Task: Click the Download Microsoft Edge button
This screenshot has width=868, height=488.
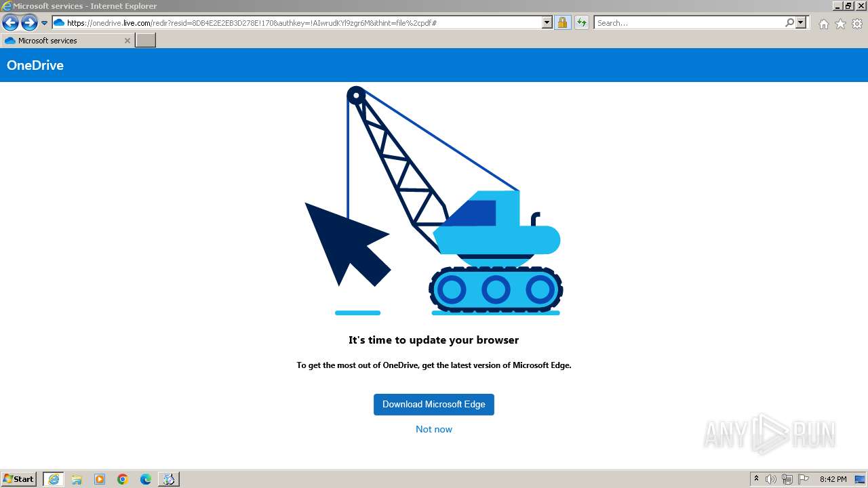Action: pyautogui.click(x=434, y=405)
